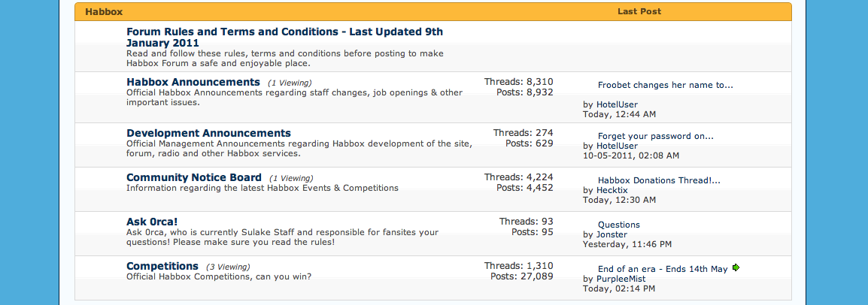Open the 'End of an era - Ends 14th May' thread
Screen dimensions: 868x305
[x=663, y=269]
